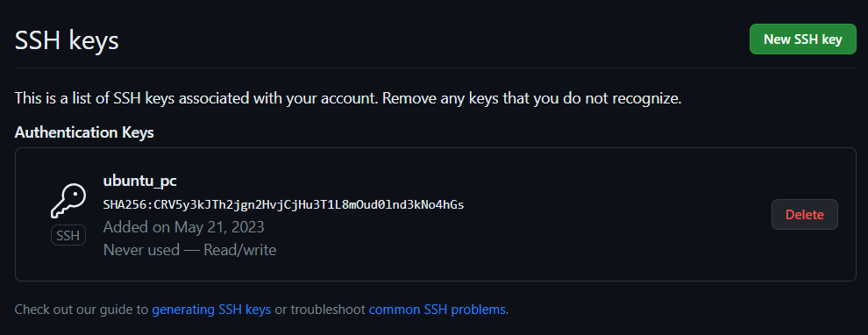Open the generating SSH keys guide link
This screenshot has height=335, width=868.
tap(211, 309)
